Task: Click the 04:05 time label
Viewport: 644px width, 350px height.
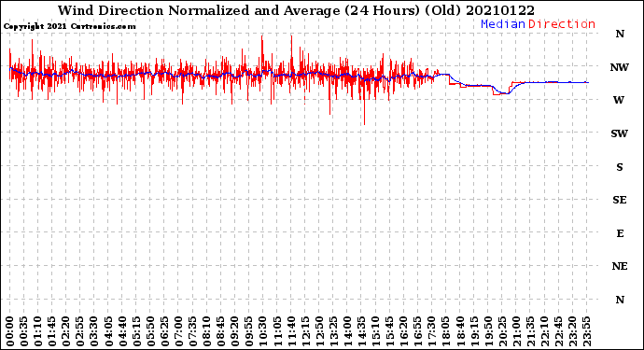Action: tap(108, 331)
